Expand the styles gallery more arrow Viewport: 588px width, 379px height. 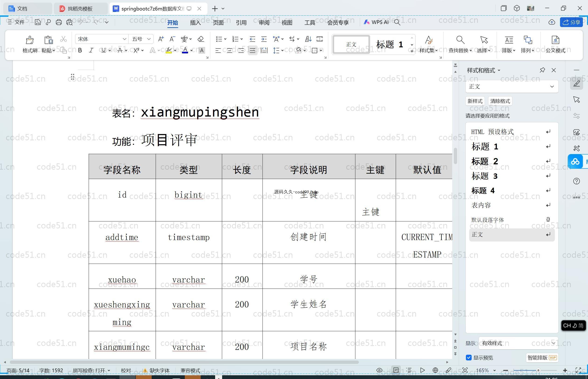point(412,51)
